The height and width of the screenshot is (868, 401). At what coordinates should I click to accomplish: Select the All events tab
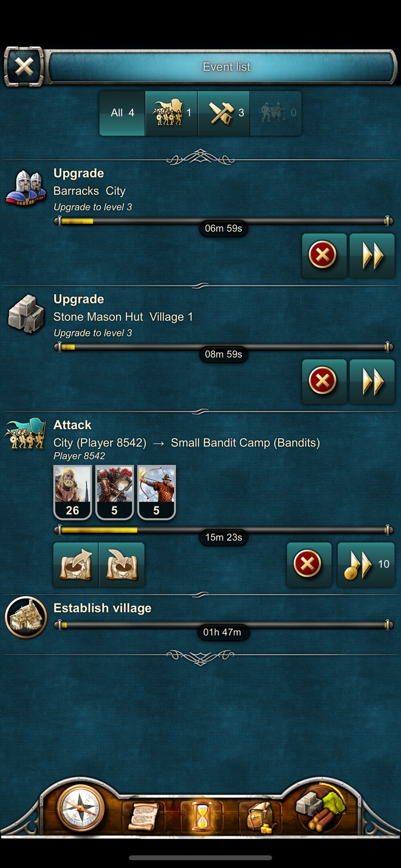[122, 113]
